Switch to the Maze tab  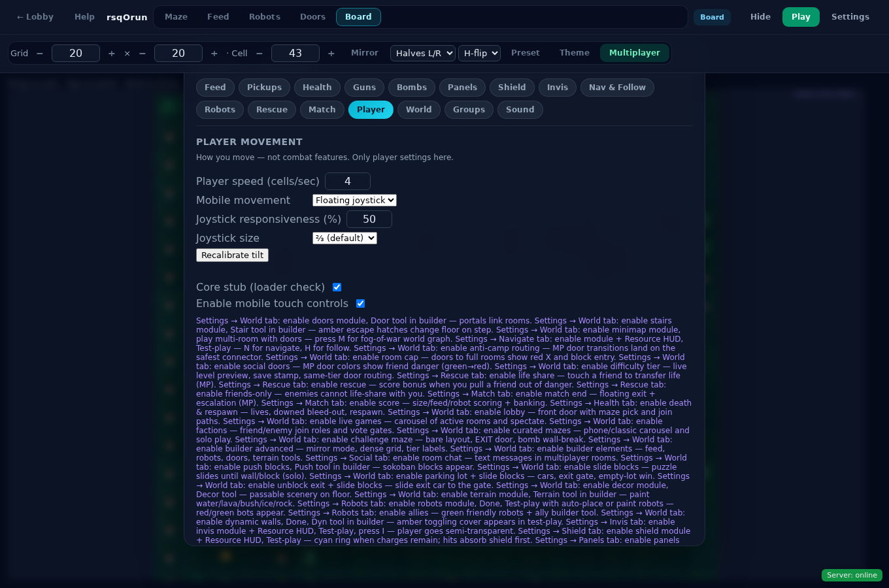coord(176,17)
